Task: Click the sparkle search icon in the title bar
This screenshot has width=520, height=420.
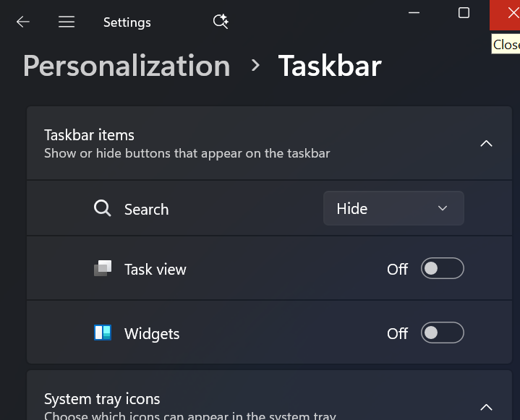Action: pyautogui.click(x=221, y=22)
